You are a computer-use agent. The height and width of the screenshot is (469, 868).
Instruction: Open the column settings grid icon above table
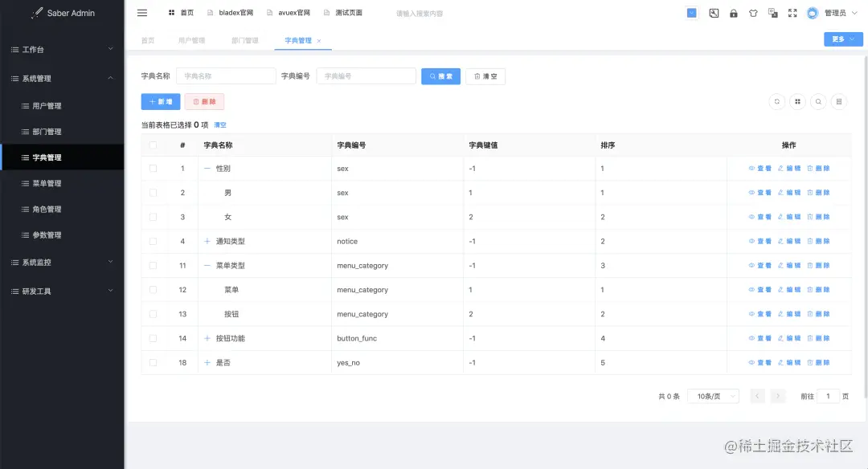tap(796, 101)
